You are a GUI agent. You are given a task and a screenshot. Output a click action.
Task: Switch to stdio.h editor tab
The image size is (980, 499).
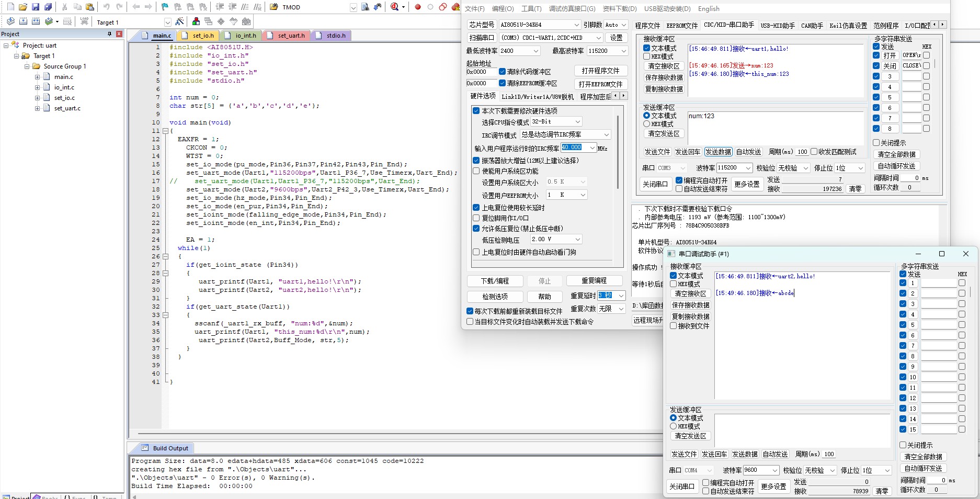pos(332,36)
